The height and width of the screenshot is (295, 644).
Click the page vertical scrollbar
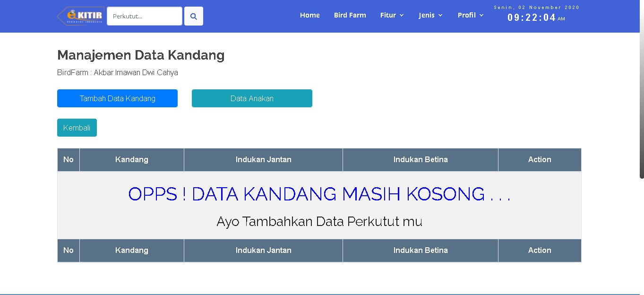641,95
